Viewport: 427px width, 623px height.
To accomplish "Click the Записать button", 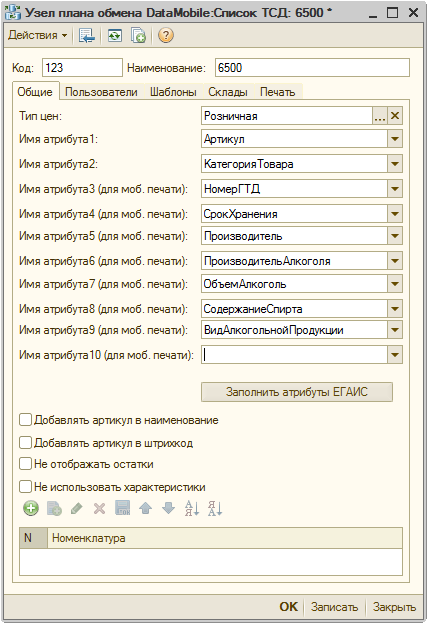I will click(x=334, y=607).
